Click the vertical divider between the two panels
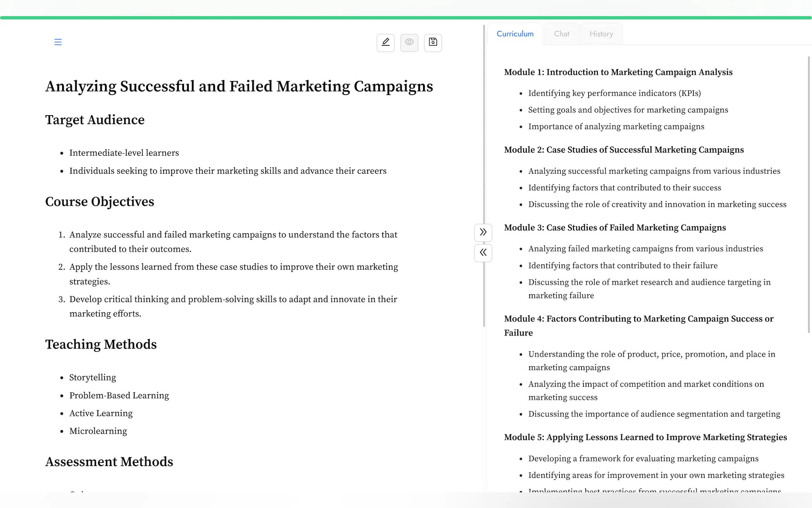The height and width of the screenshot is (508, 812). point(484,134)
